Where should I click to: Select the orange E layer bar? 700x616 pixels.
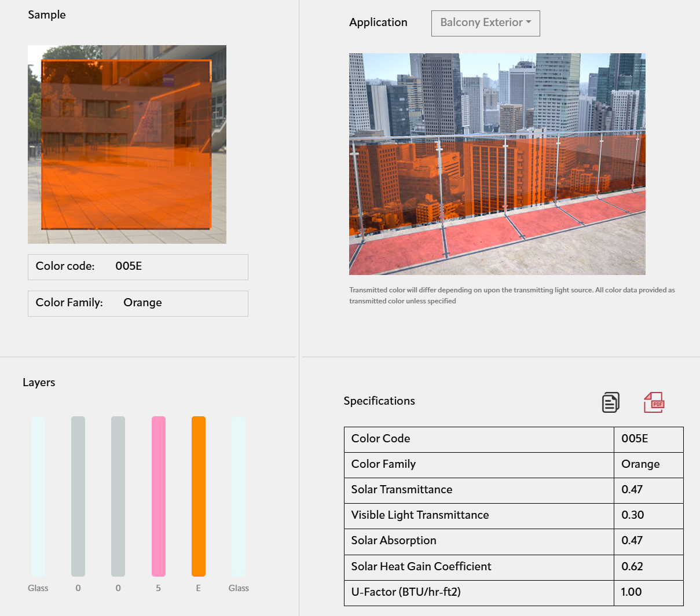point(199,496)
